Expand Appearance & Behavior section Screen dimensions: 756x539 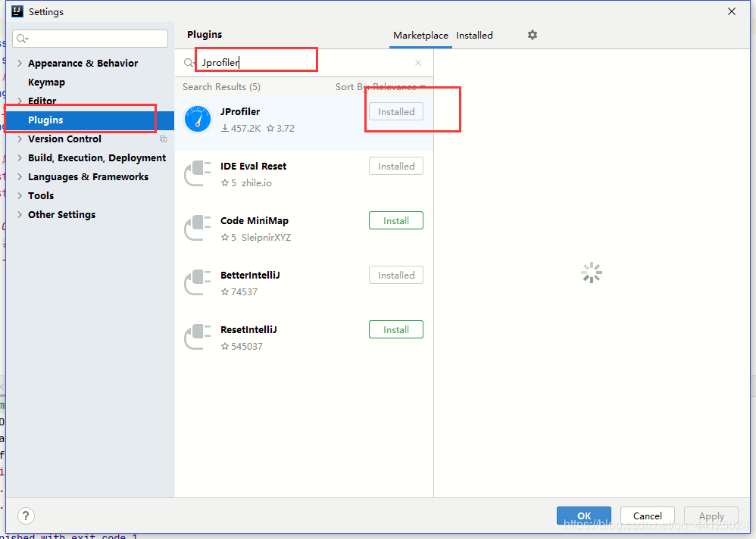click(20, 63)
